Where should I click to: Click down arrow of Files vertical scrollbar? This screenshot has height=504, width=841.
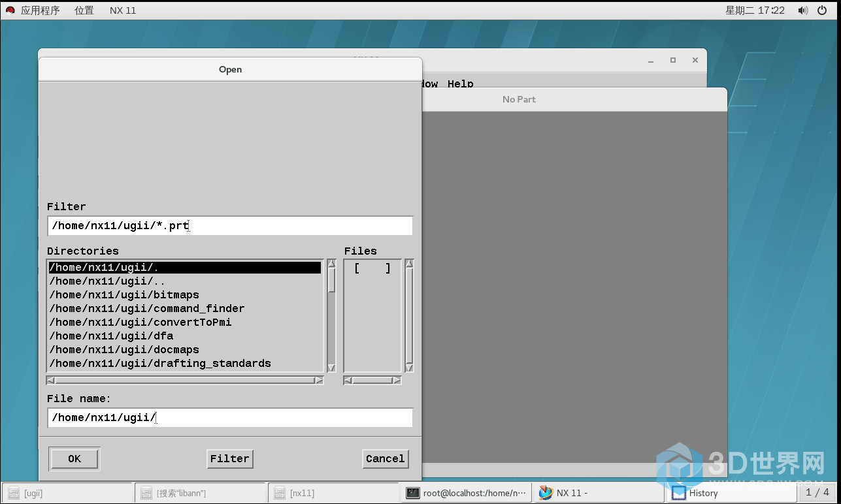click(409, 368)
